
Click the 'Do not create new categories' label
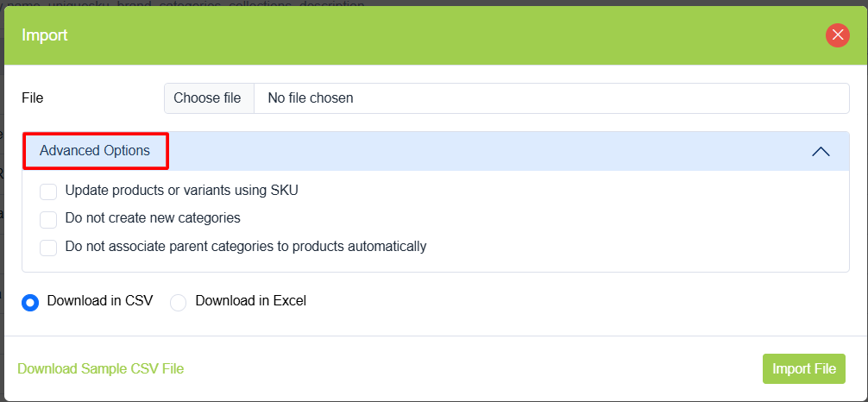click(x=153, y=218)
